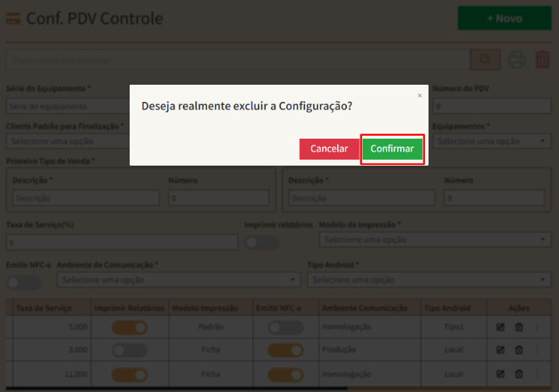Open more options in the 11,000 row
Screen dimensions: 559x392
(537, 374)
